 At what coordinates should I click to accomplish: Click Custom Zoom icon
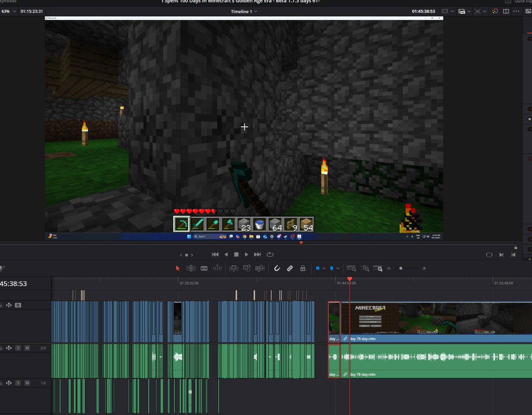click(379, 268)
